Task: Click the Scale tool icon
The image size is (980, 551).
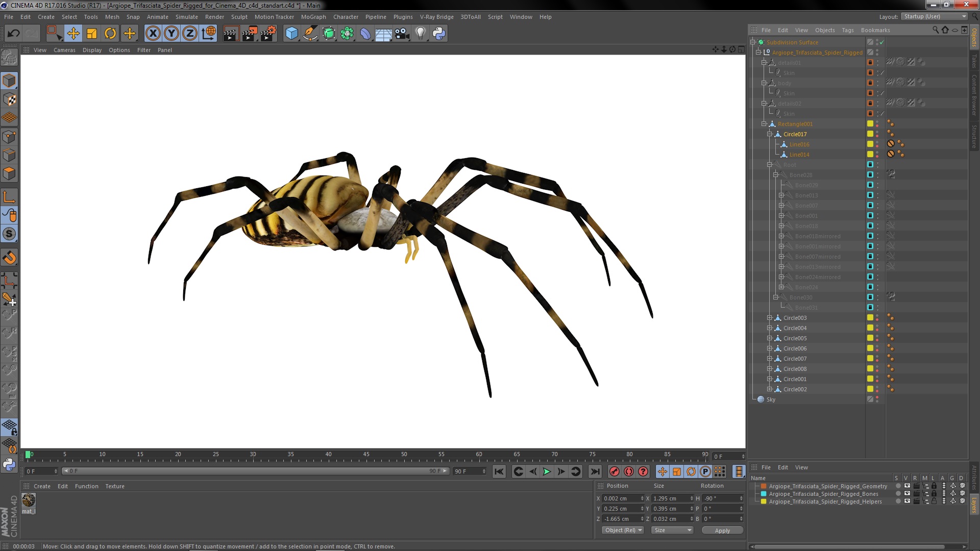Action: [92, 34]
